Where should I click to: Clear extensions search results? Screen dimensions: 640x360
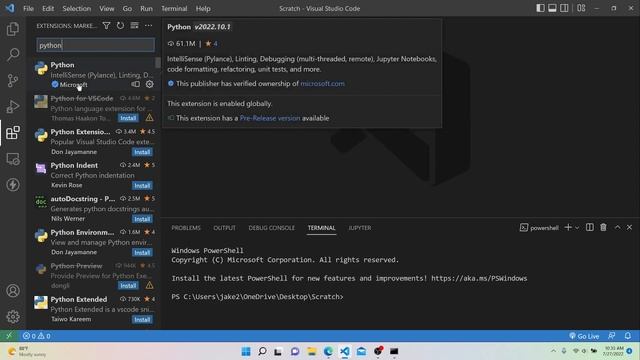pyautogui.click(x=134, y=25)
